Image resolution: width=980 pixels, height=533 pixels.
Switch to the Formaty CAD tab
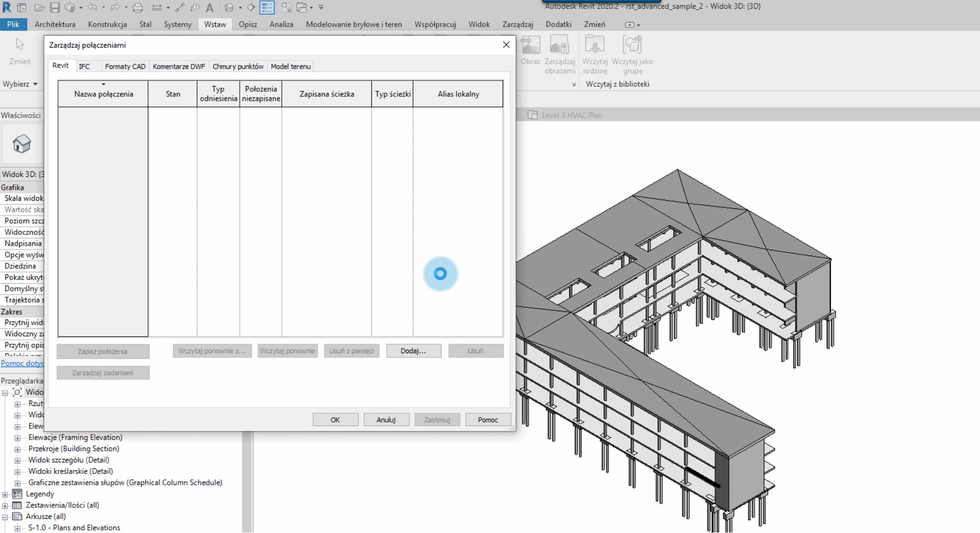tap(125, 66)
